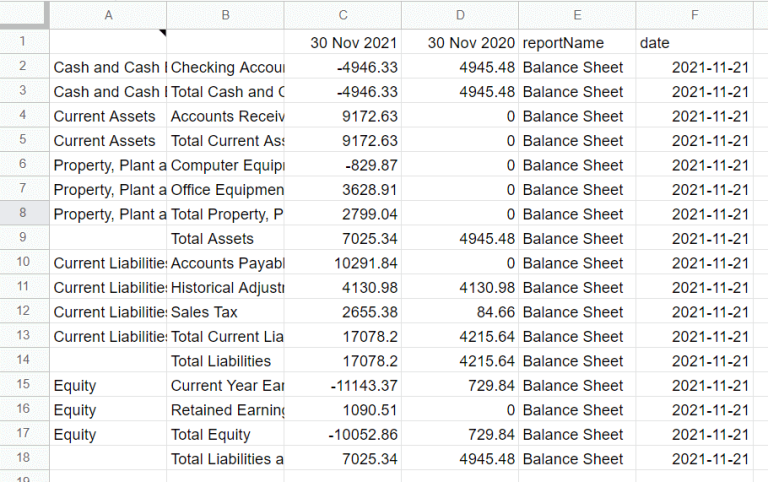The height and width of the screenshot is (482, 768).
Task: Select the column E header
Action: 577,15
